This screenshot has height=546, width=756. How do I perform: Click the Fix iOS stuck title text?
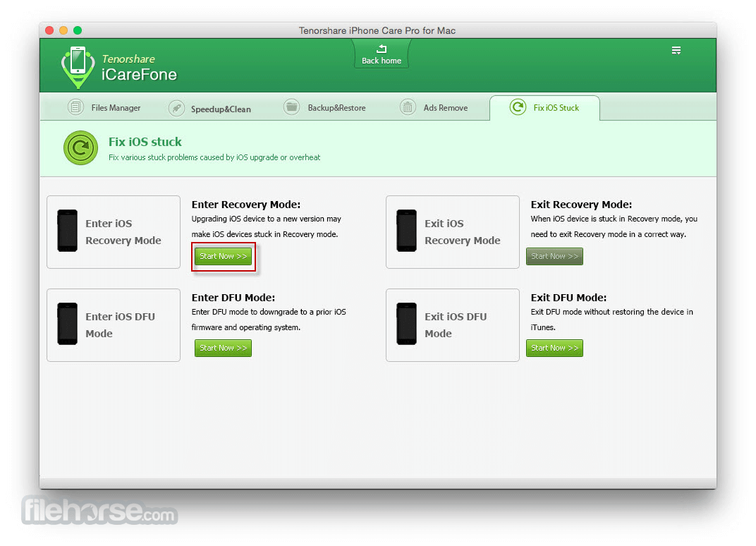point(145,142)
